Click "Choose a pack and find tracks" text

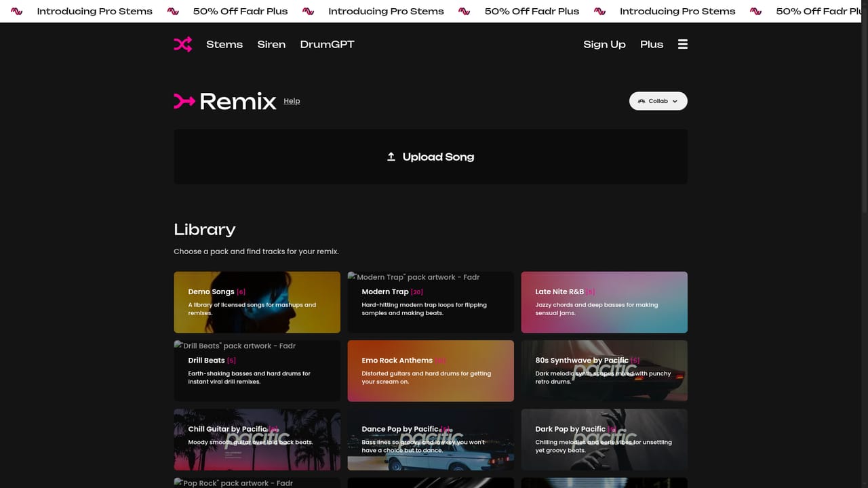pyautogui.click(x=256, y=251)
